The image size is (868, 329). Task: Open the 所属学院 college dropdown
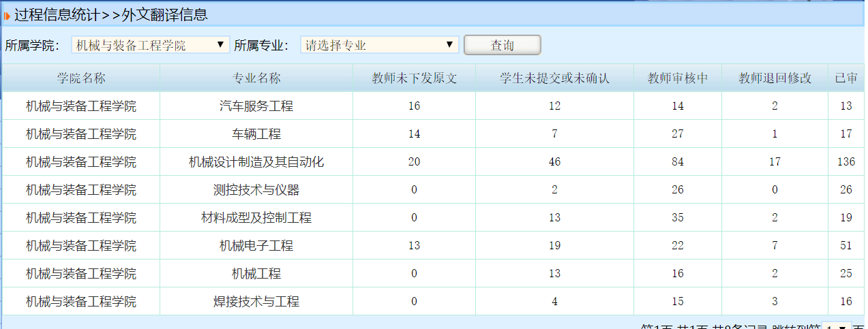(151, 45)
